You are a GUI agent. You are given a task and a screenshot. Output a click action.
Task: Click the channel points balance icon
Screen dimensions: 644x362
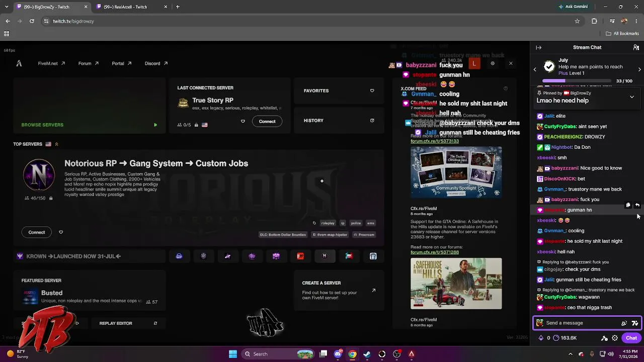(556, 338)
